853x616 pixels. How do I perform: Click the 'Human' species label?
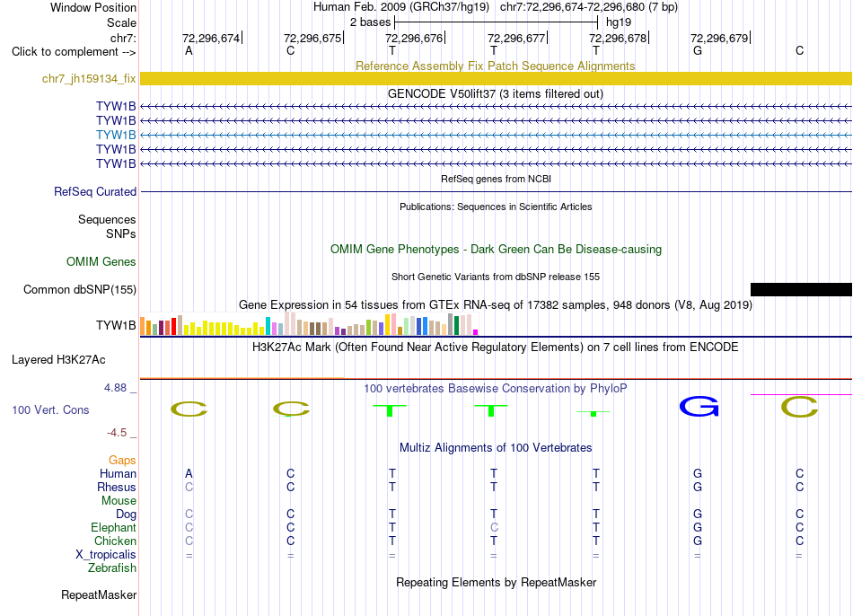(x=118, y=473)
